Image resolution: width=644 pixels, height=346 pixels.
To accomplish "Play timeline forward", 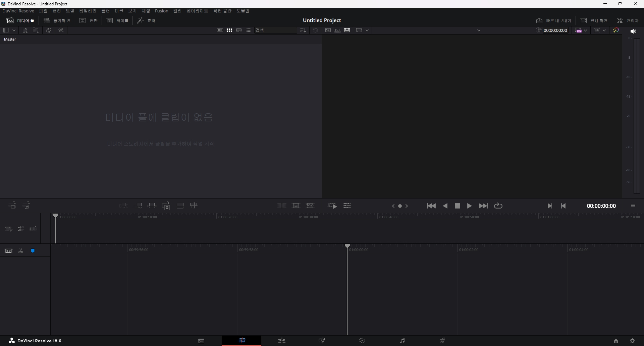I will coord(470,206).
